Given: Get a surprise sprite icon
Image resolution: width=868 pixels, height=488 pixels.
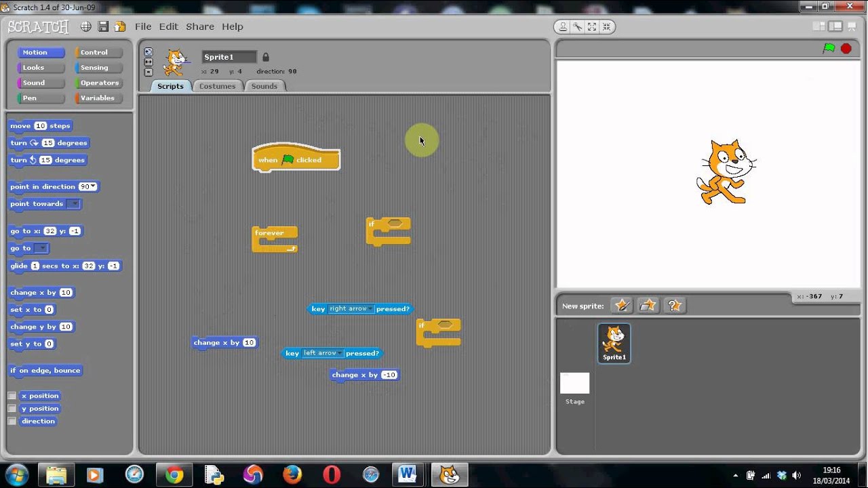Looking at the screenshot, I should coord(674,306).
